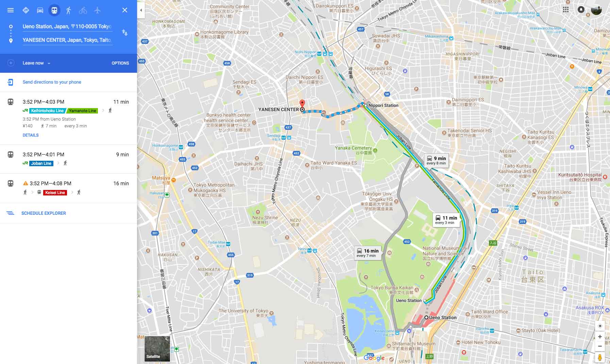Click Stayto (Oak Hotel) map label

(x=541, y=331)
